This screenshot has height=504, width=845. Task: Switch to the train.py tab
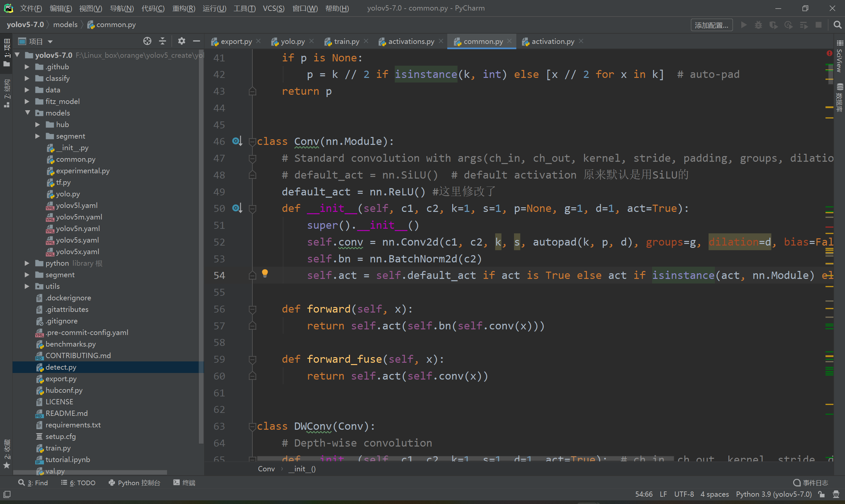point(346,42)
